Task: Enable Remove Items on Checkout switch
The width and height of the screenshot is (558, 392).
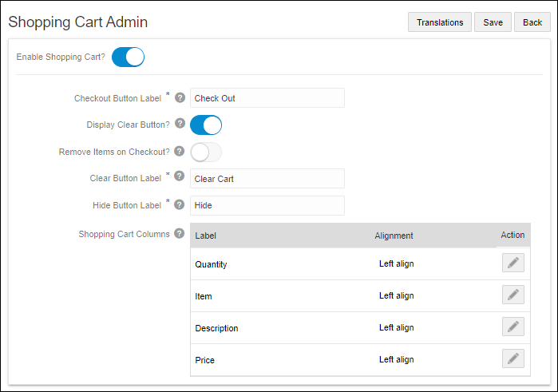Action: coord(205,152)
